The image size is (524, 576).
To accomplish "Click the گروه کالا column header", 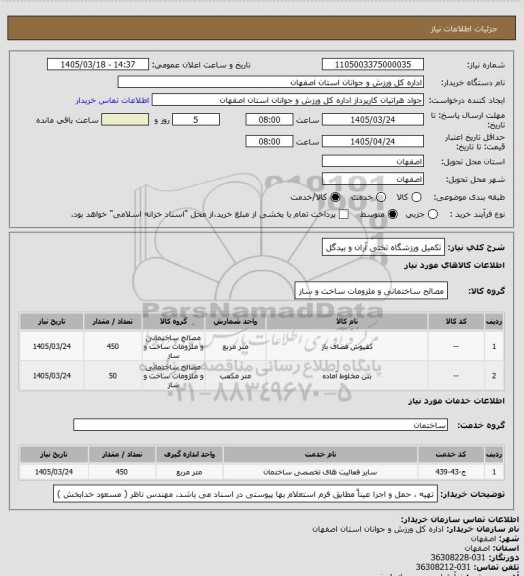I will (173, 321).
